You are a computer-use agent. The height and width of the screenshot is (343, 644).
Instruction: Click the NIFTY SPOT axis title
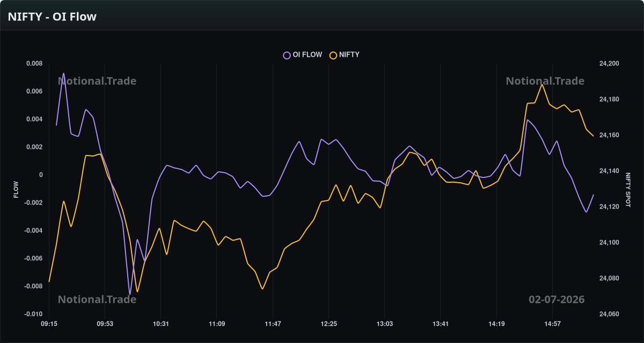pyautogui.click(x=628, y=189)
